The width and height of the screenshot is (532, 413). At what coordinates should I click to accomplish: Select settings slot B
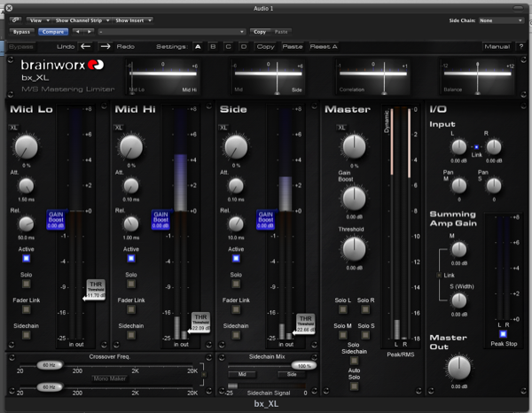coord(213,45)
